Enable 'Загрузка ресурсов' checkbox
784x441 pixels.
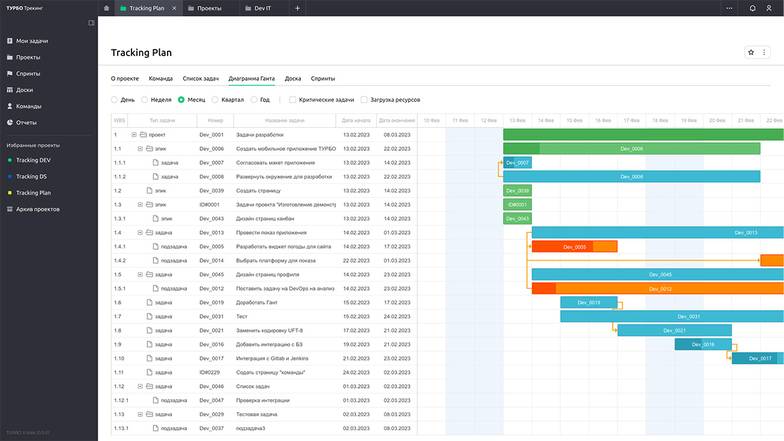pyautogui.click(x=364, y=100)
